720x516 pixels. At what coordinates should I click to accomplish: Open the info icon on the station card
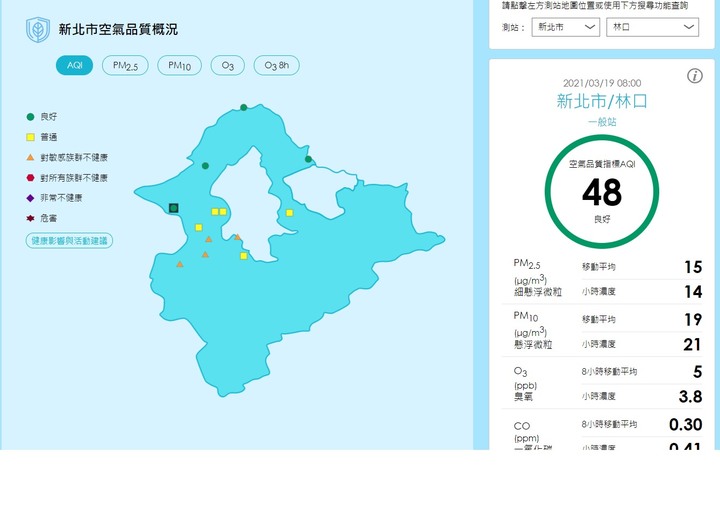point(694,76)
